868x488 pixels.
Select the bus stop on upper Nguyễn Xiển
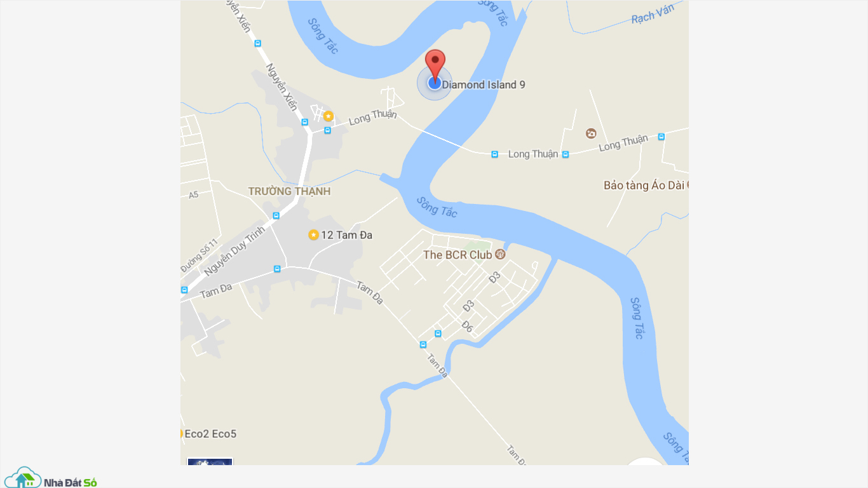pyautogui.click(x=257, y=43)
